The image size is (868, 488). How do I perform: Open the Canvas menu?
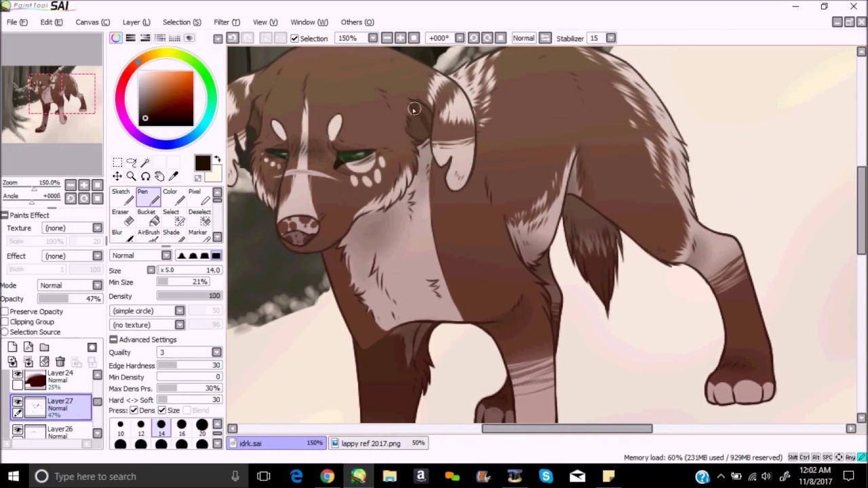click(92, 22)
